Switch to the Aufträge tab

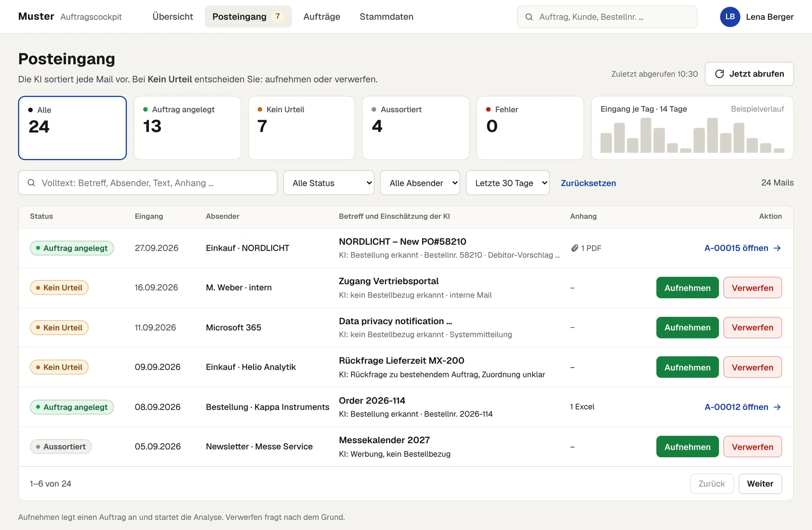click(322, 16)
